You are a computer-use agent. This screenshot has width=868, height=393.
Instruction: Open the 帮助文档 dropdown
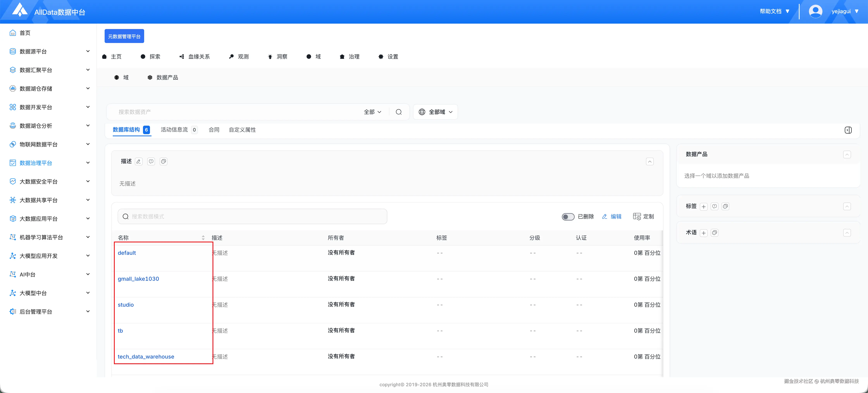pyautogui.click(x=774, y=11)
